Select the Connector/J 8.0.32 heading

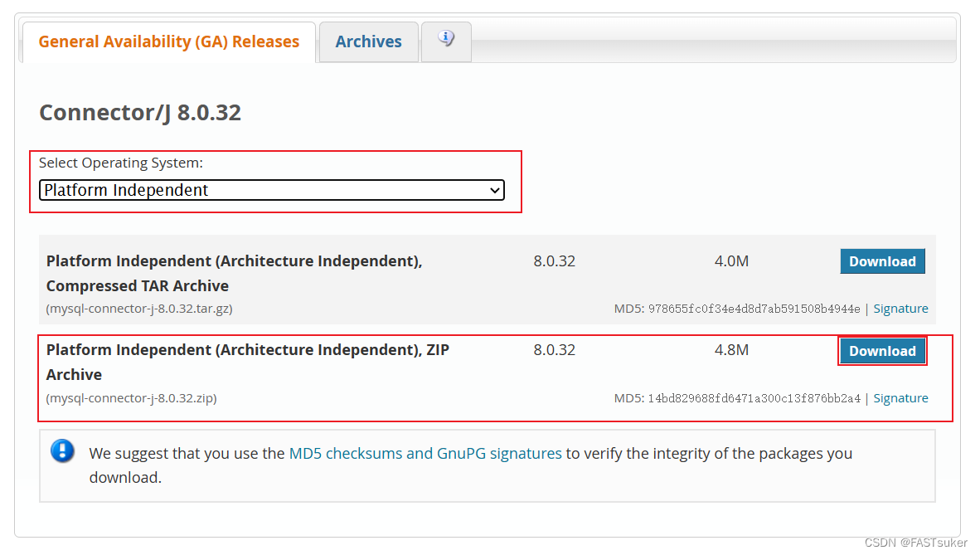140,113
